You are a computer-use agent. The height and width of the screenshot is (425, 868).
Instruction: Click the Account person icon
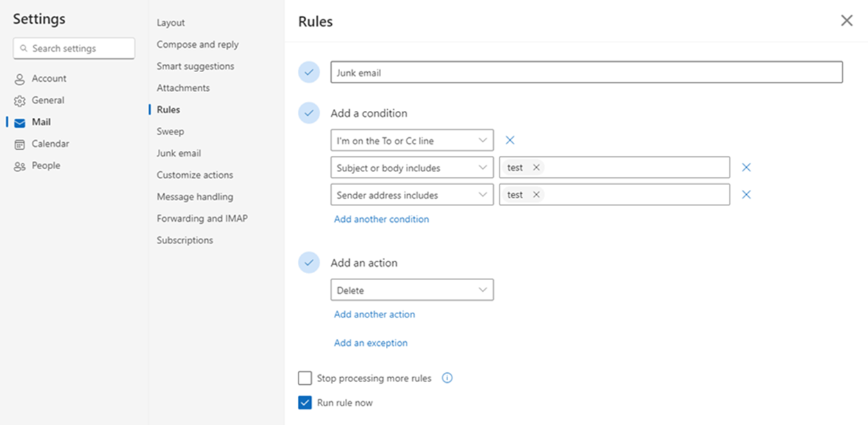(x=19, y=79)
